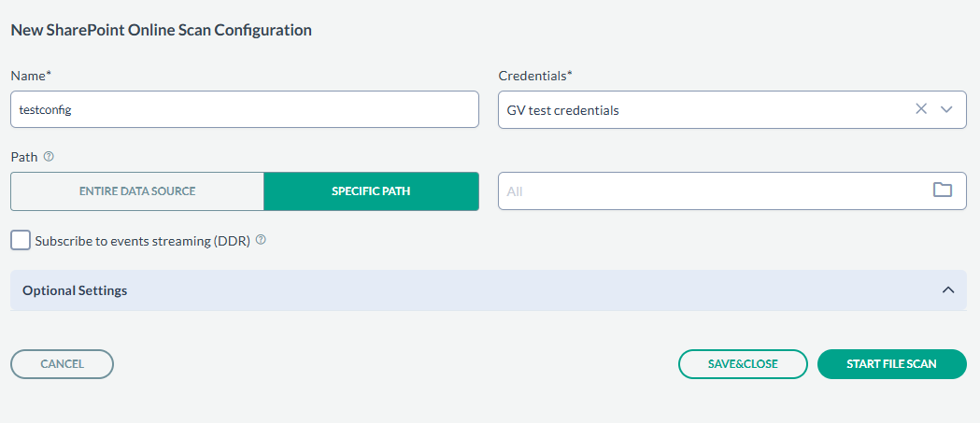The height and width of the screenshot is (423, 980).
Task: Save and close the configuration
Action: click(x=743, y=364)
